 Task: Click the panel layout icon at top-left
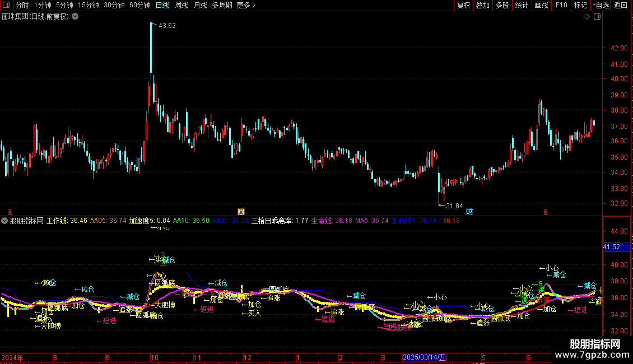pyautogui.click(x=6, y=5)
